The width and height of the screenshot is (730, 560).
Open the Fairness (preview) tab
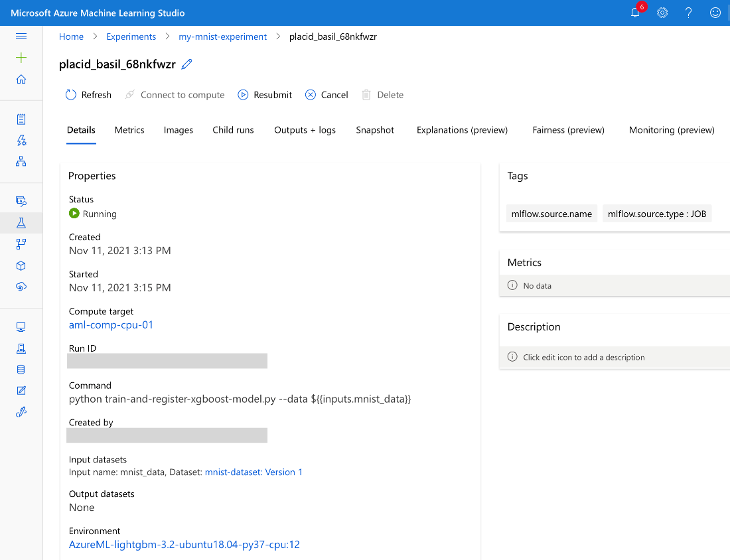[x=569, y=130]
